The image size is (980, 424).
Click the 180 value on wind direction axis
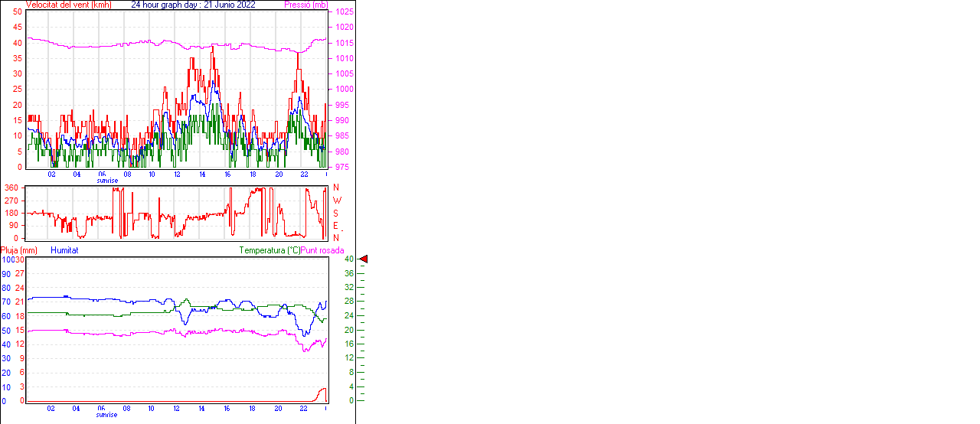coord(11,213)
